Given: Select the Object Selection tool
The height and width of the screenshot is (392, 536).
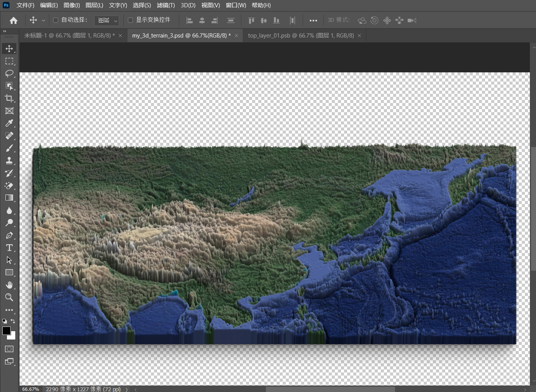Looking at the screenshot, I should [x=9, y=86].
